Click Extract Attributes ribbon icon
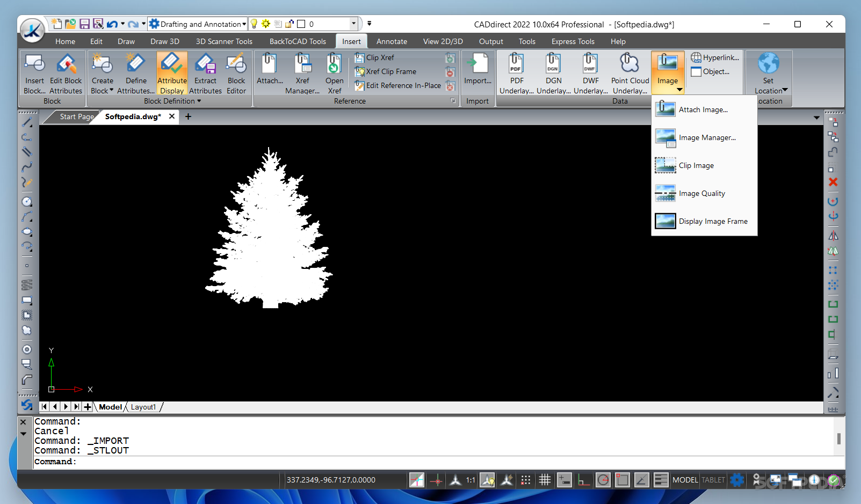 pyautogui.click(x=205, y=74)
